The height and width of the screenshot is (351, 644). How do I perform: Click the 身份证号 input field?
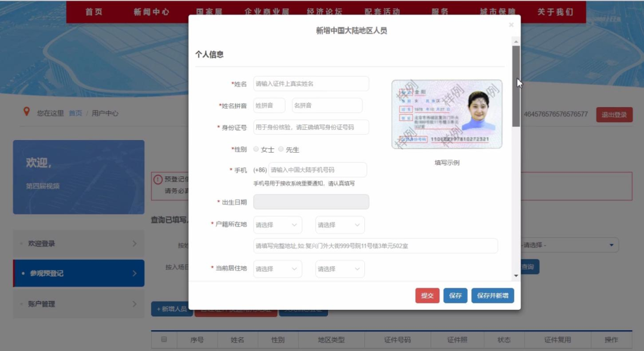pyautogui.click(x=311, y=127)
